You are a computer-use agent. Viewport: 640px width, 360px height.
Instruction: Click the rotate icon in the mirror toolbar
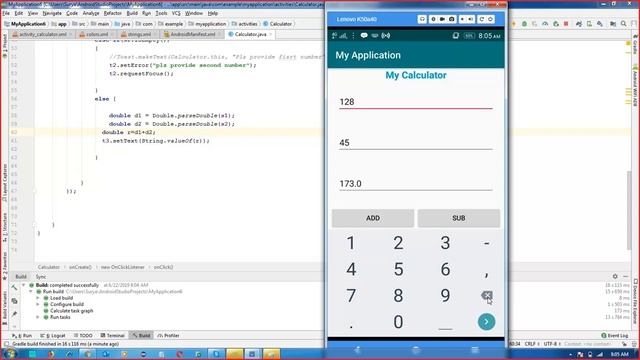coord(482,19)
